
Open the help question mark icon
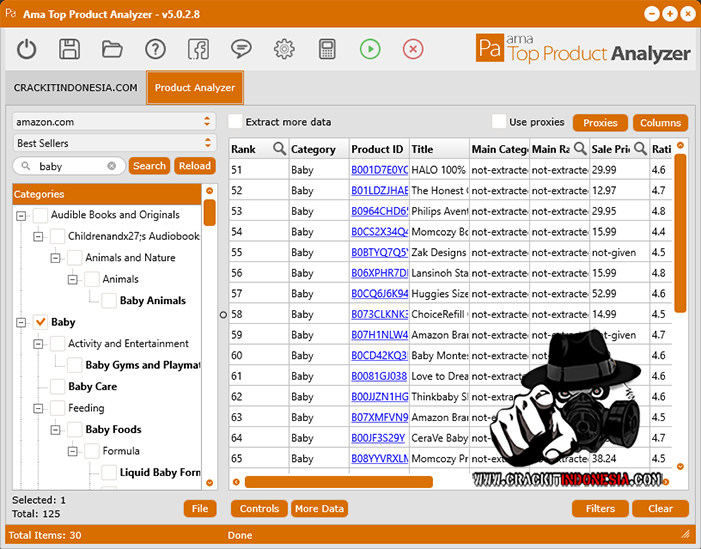(x=155, y=49)
